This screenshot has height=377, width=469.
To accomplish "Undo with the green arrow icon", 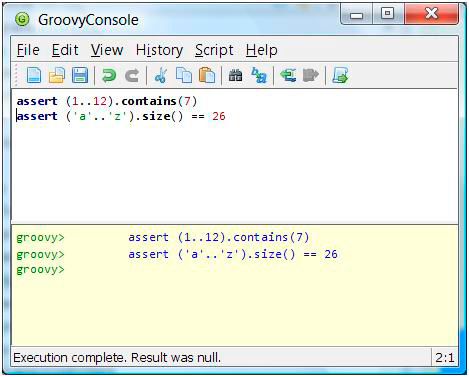I will [x=109, y=75].
